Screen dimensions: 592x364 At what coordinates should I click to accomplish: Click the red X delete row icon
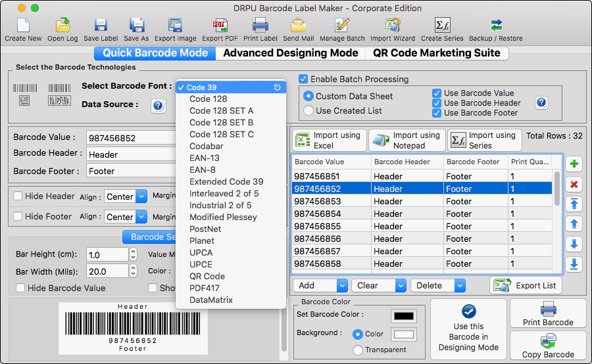point(574,184)
